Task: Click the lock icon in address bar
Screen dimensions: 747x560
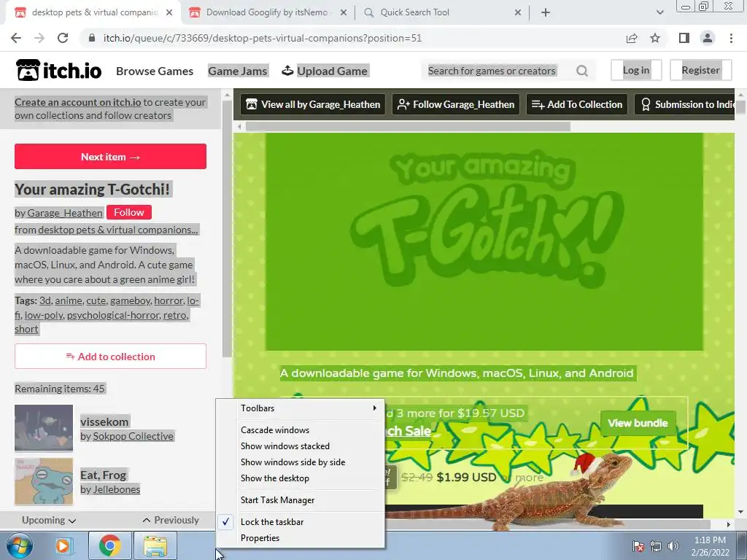Action: click(x=92, y=38)
